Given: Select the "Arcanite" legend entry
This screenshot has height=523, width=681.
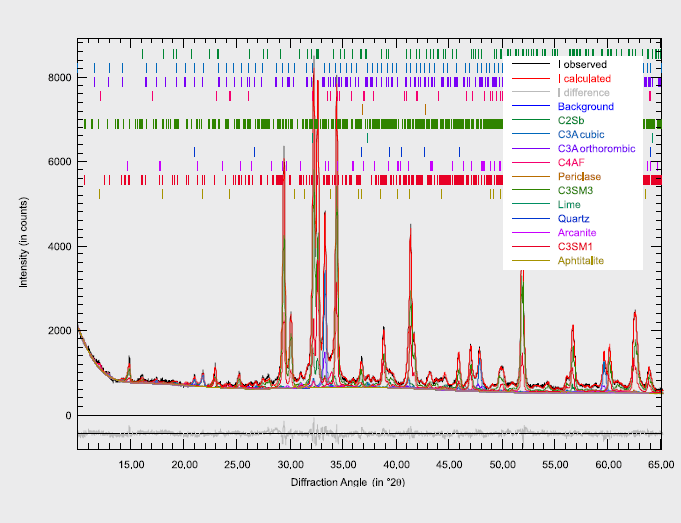Looking at the screenshot, I should coord(578,232).
